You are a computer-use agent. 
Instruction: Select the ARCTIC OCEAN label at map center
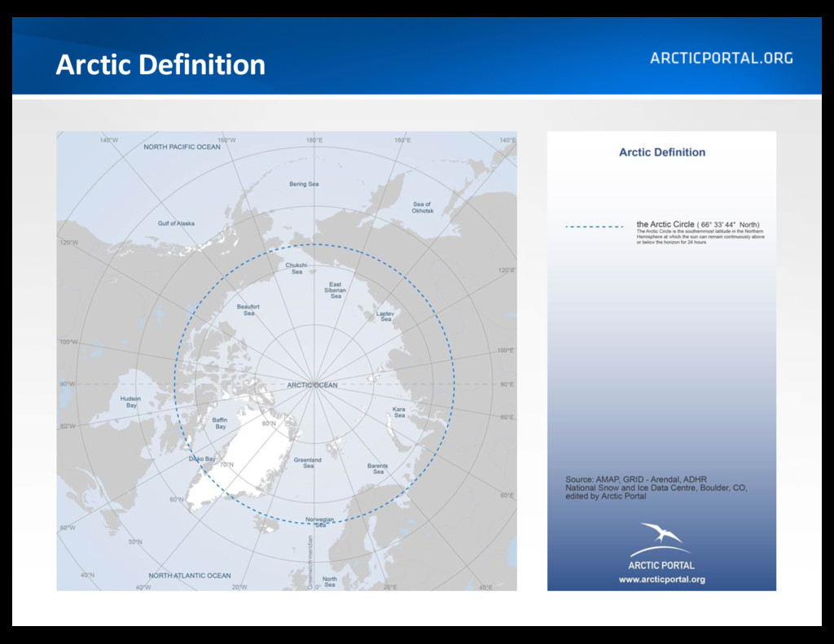[312, 385]
